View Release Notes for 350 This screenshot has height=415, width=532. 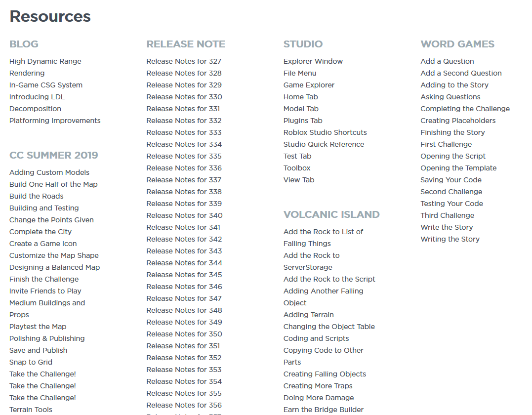[x=184, y=334]
